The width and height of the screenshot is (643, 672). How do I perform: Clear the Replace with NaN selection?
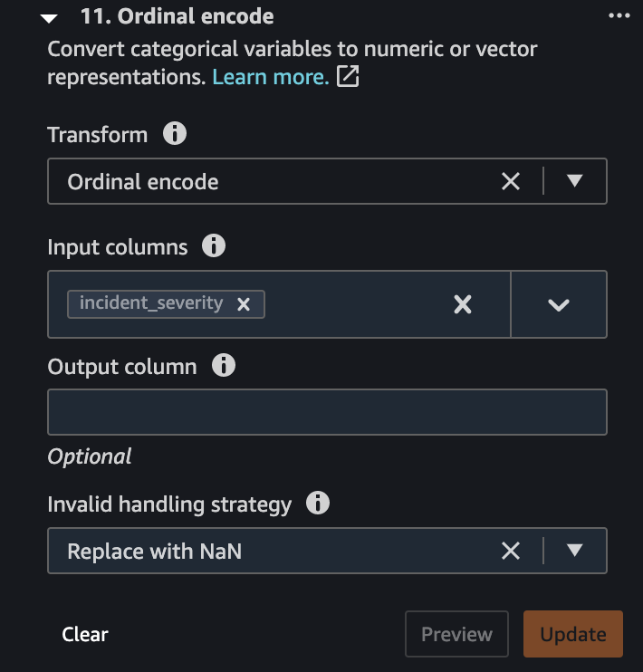(x=511, y=551)
